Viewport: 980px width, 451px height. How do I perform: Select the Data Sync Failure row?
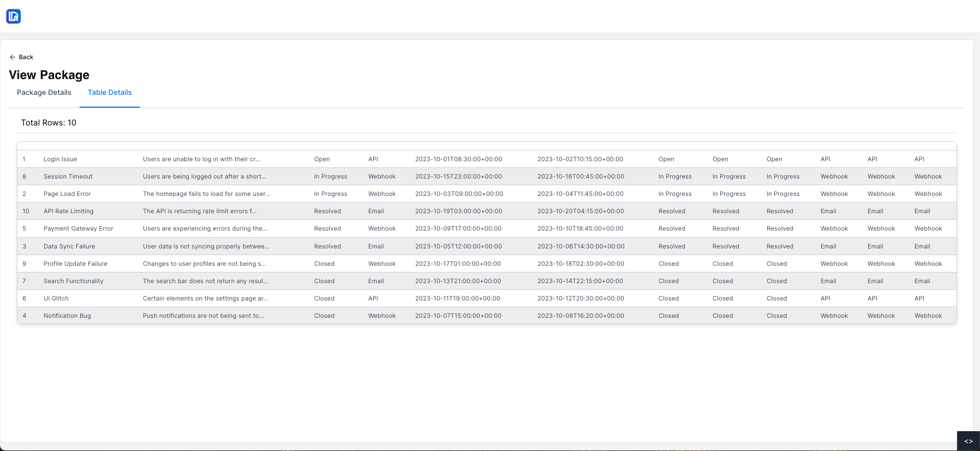[69, 246]
